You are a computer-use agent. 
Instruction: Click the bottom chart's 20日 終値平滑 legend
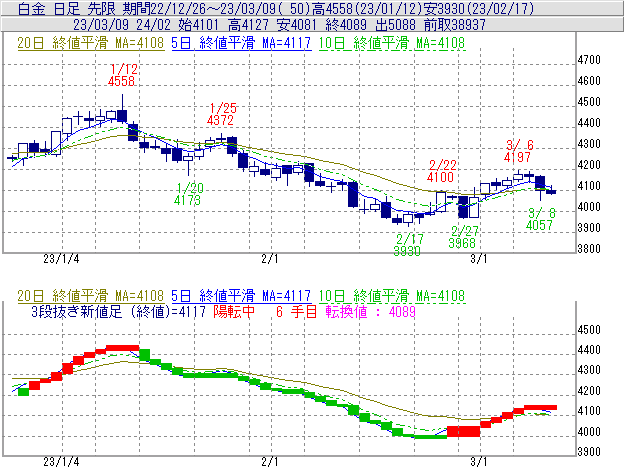(90, 296)
